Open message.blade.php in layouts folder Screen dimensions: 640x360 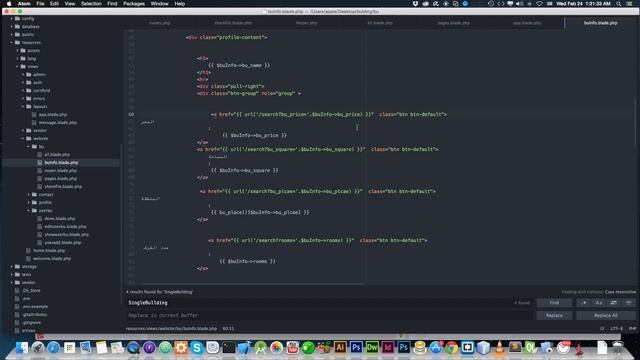point(58,122)
